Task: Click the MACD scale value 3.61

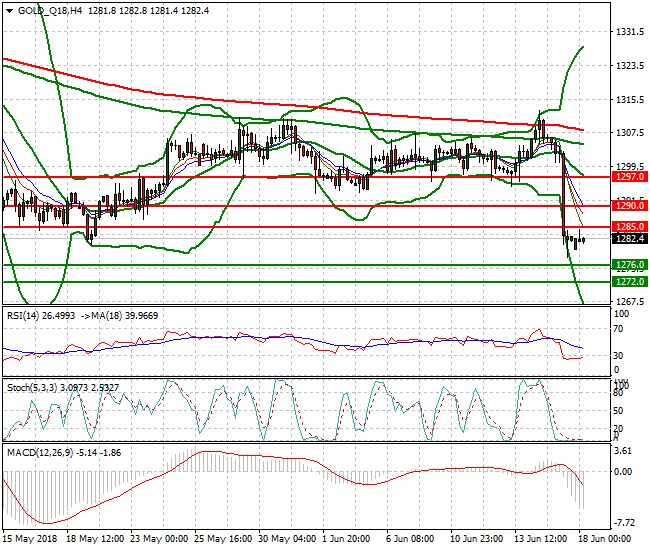Action: pos(624,451)
